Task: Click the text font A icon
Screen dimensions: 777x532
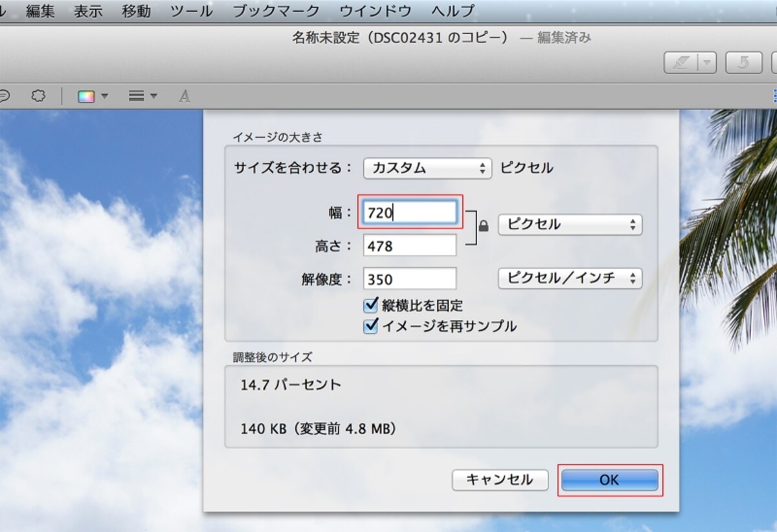Action: tap(185, 96)
